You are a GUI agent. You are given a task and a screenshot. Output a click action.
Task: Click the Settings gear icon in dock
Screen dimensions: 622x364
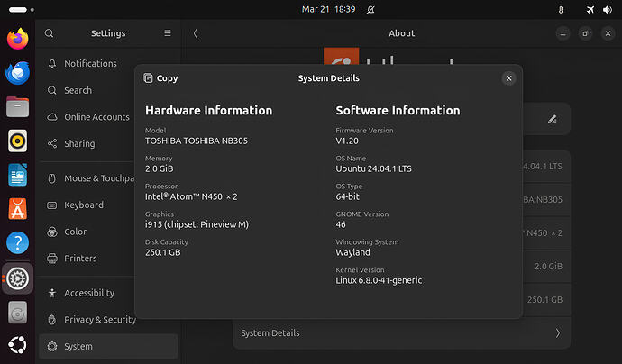(x=17, y=278)
